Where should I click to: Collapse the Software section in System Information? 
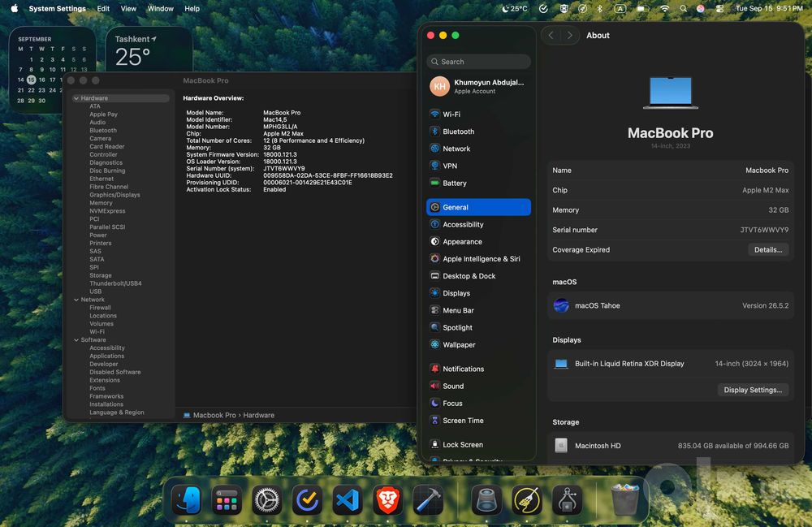coord(76,340)
